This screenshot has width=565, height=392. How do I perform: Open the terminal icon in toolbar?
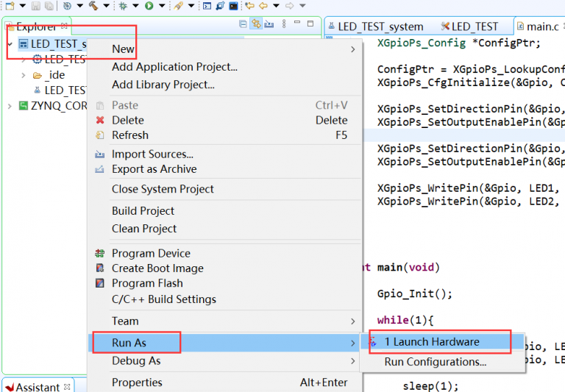(x=233, y=6)
